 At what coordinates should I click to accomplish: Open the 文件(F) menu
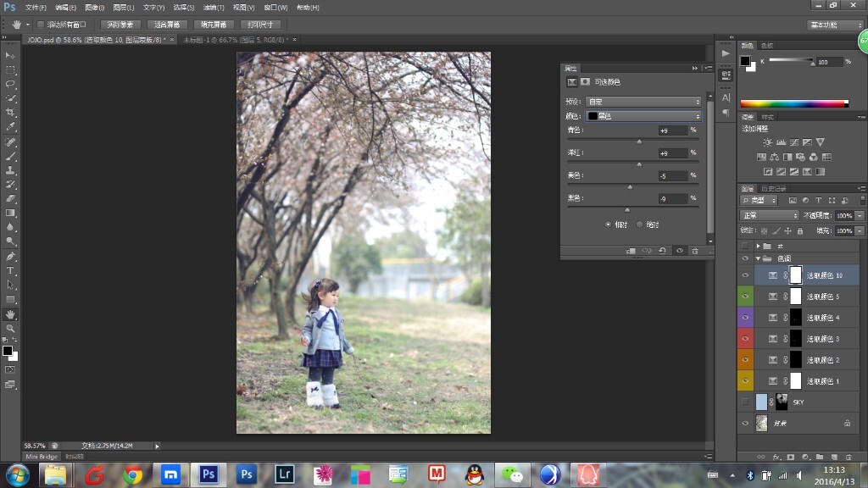pos(36,7)
